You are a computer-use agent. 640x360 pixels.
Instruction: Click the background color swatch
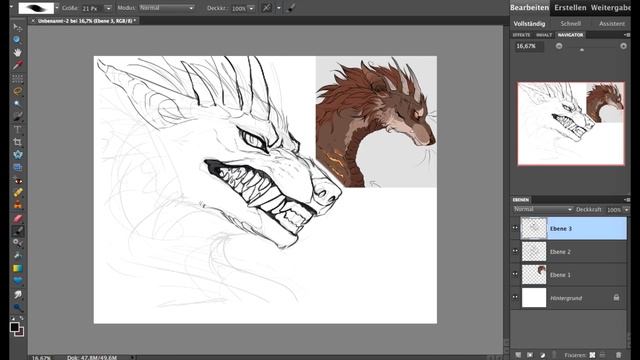pyautogui.click(x=20, y=332)
